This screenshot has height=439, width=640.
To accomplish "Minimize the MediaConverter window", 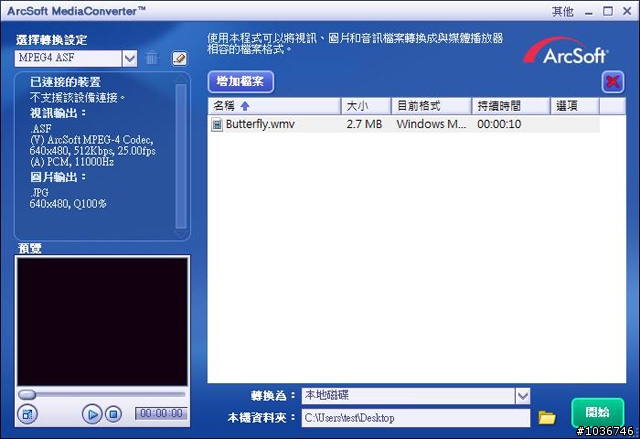I will point(588,12).
